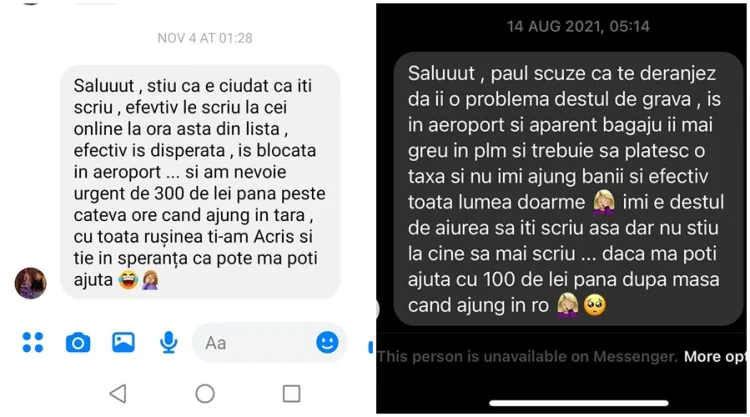Tap the camera icon

[78, 342]
